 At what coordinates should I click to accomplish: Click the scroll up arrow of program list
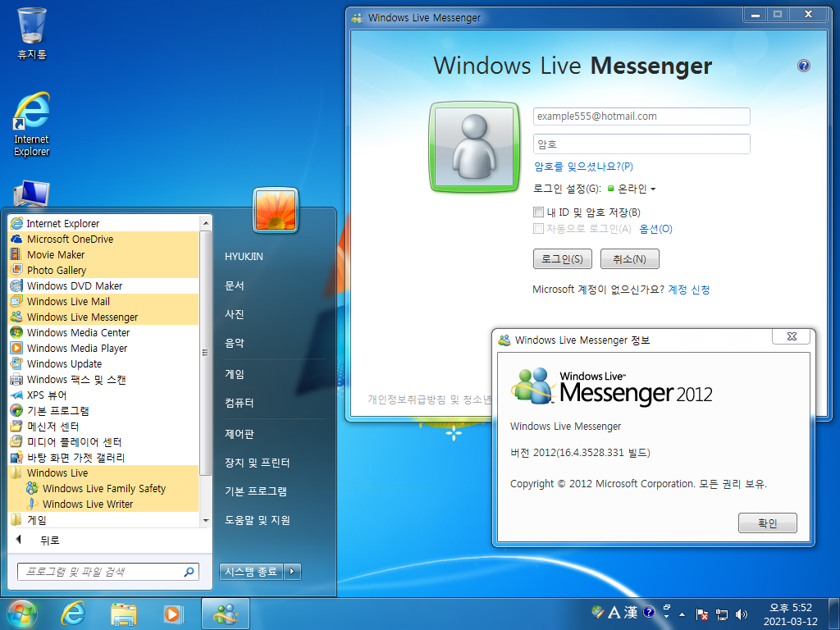click(x=206, y=222)
